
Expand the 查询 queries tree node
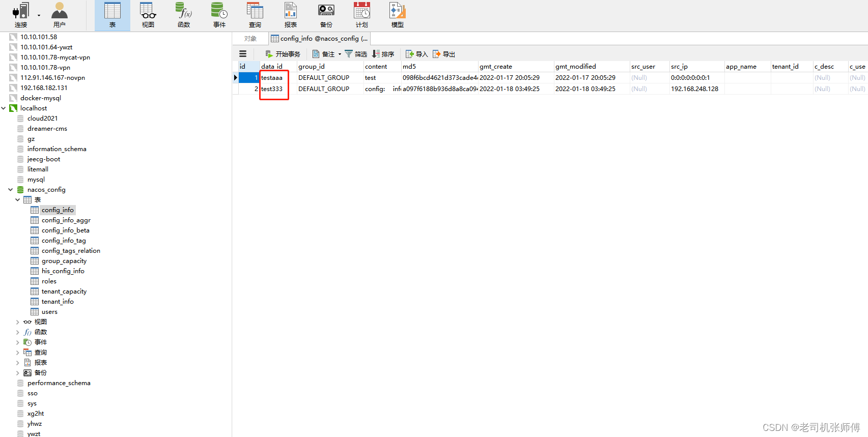point(18,352)
